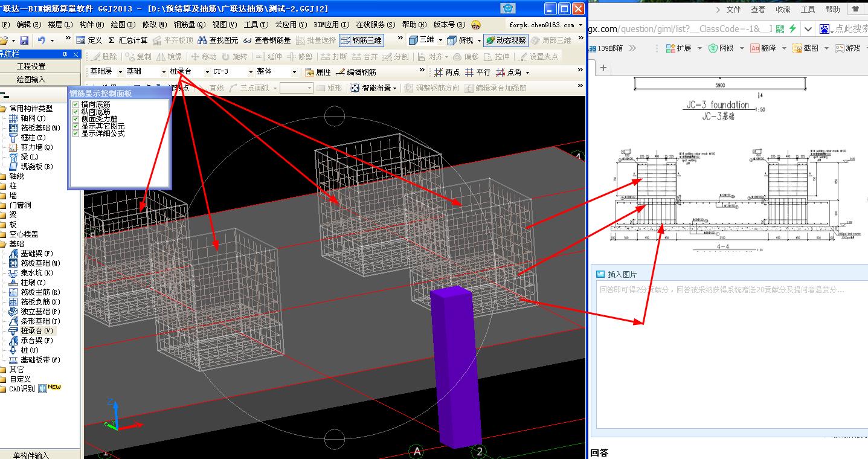The width and height of the screenshot is (868, 459).
Task: Uncheck 侧面受力筋 checkbox
Action: (x=76, y=119)
